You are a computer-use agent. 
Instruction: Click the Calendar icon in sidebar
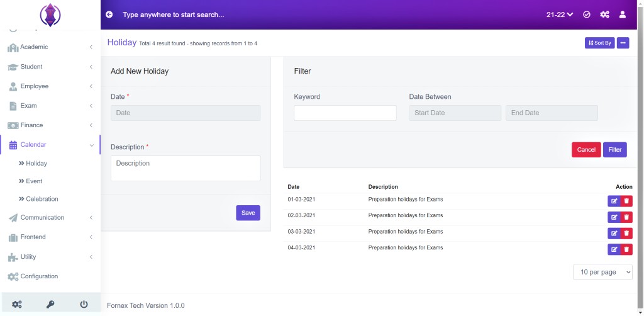pyautogui.click(x=13, y=145)
